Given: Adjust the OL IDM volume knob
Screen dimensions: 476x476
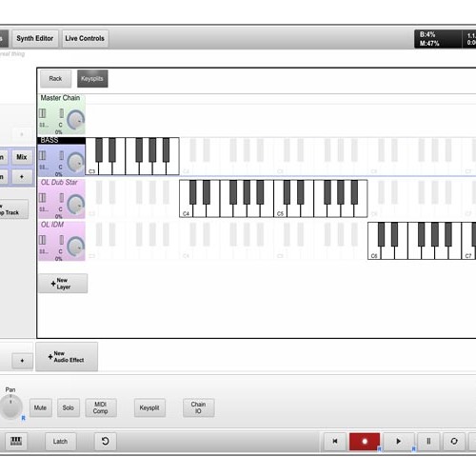Looking at the screenshot, I should tap(75, 247).
